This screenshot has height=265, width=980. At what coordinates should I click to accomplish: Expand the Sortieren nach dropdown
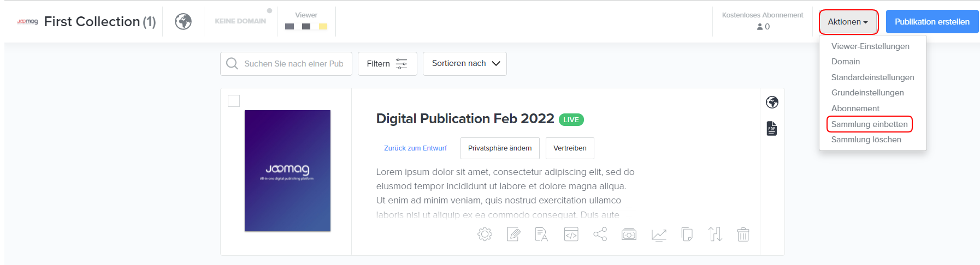click(x=465, y=64)
